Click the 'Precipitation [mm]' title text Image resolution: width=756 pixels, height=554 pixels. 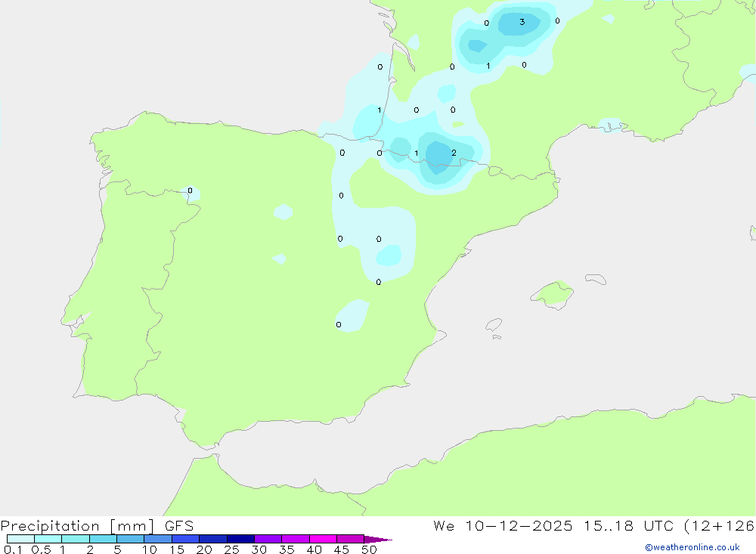(x=77, y=526)
